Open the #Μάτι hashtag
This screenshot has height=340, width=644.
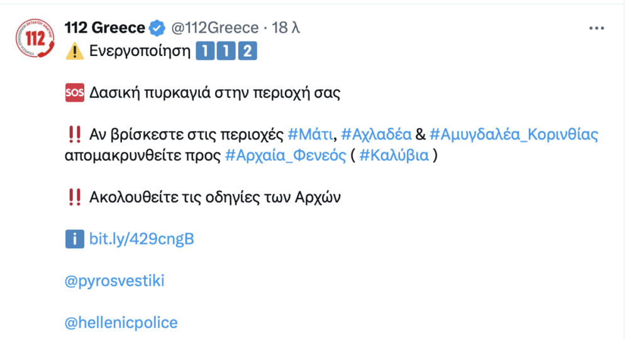(311, 134)
